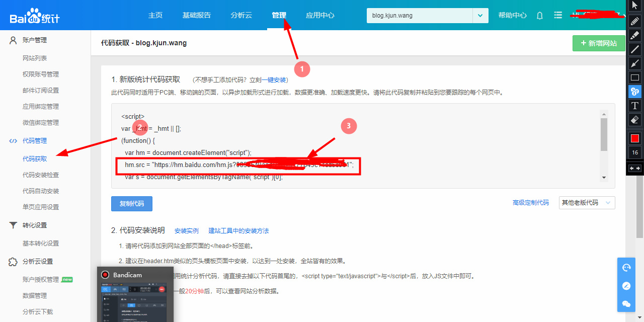This screenshot has height=322, width=644.
Task: Collapse the 代码管理 sidebar section
Action: [x=35, y=141]
